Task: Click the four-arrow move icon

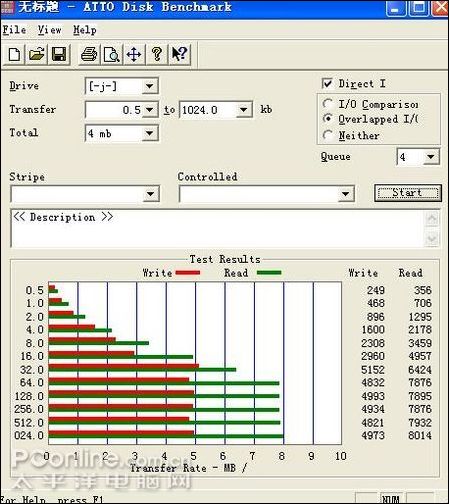Action: (x=134, y=54)
